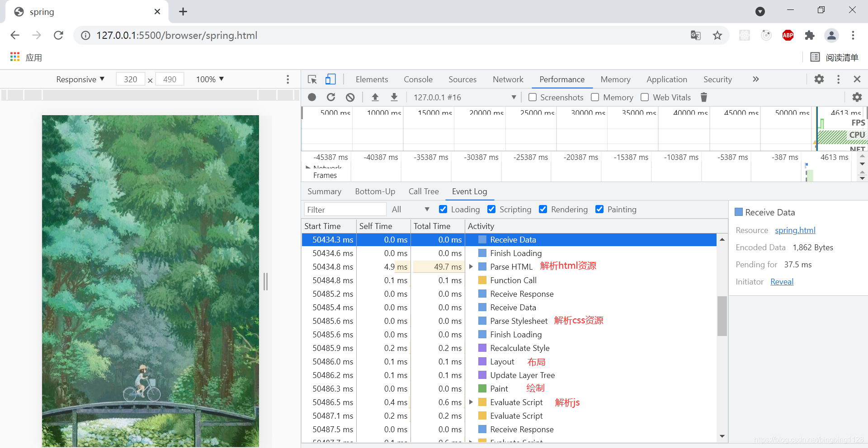The image size is (868, 448).
Task: Open device toolbar more options menu
Action: click(288, 79)
